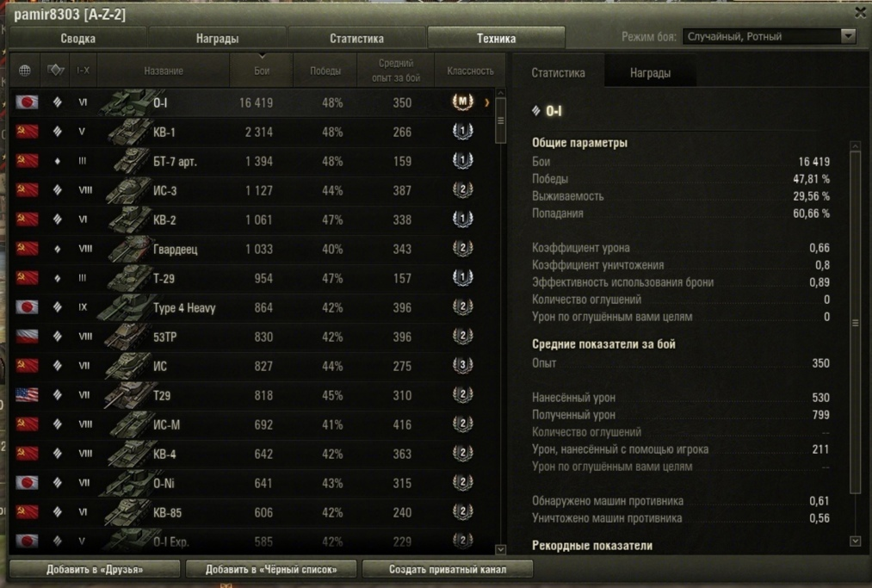Expand O-I details arrow in row
The image size is (872, 588).
(487, 102)
